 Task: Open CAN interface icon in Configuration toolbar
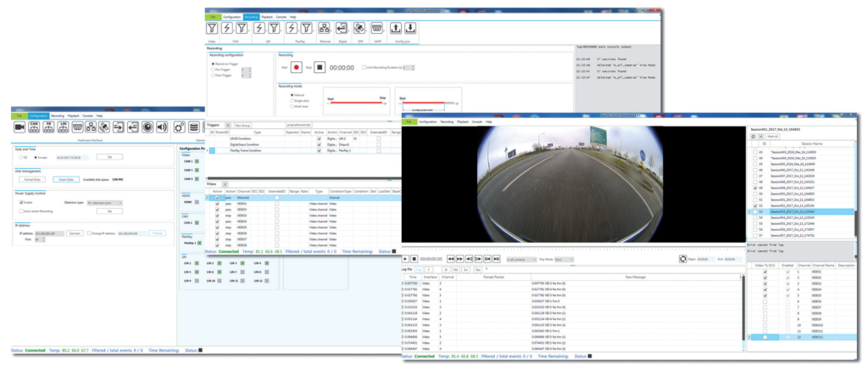(x=34, y=127)
